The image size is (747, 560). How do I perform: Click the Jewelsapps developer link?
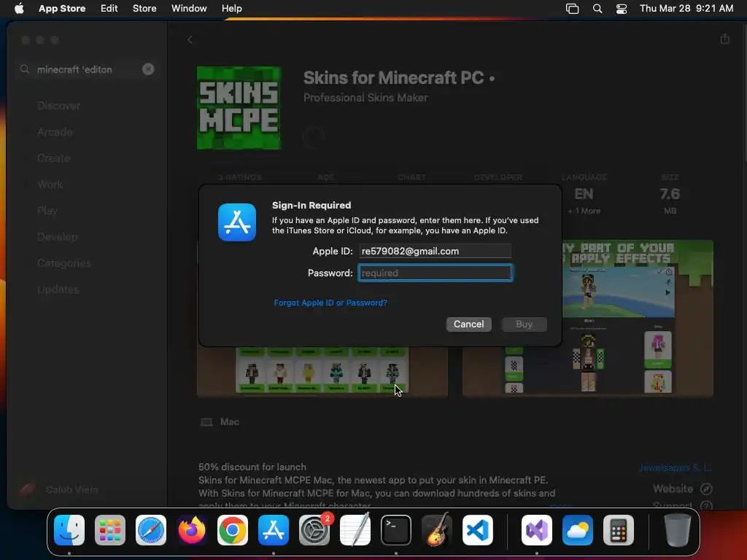click(675, 468)
